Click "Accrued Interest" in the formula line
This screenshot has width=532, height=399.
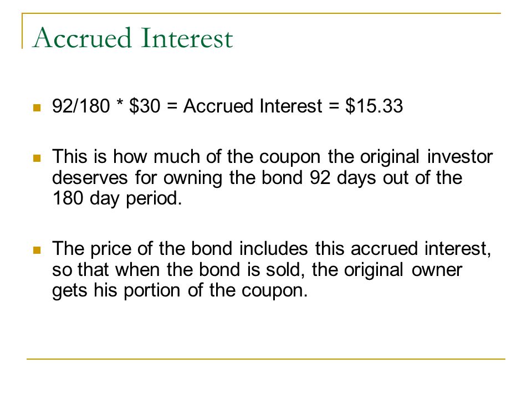point(253,105)
